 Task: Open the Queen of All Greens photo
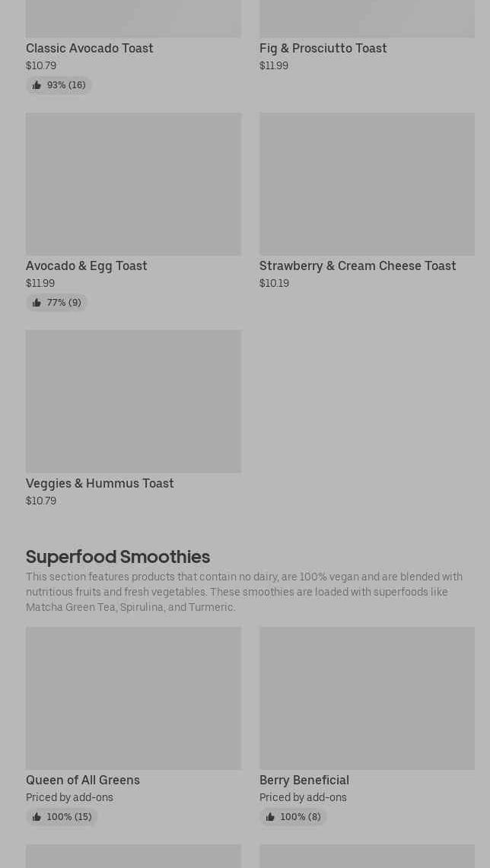pos(133,698)
